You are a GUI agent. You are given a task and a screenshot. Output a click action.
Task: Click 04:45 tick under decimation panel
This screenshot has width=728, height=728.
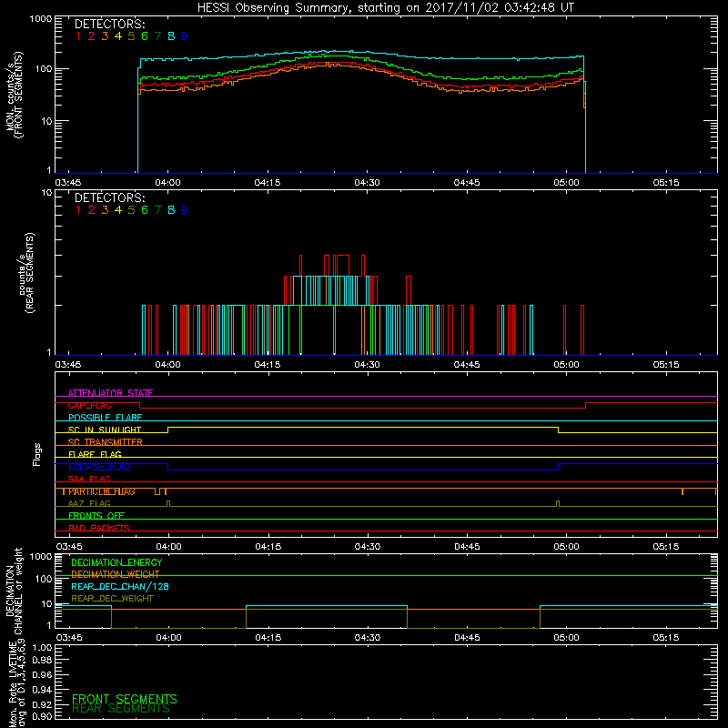(467, 638)
